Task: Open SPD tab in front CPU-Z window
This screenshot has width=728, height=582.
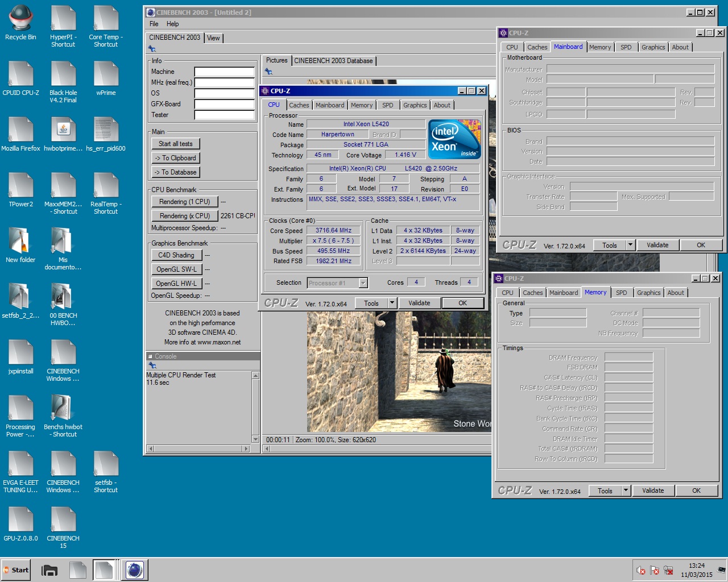Action: tap(388, 105)
